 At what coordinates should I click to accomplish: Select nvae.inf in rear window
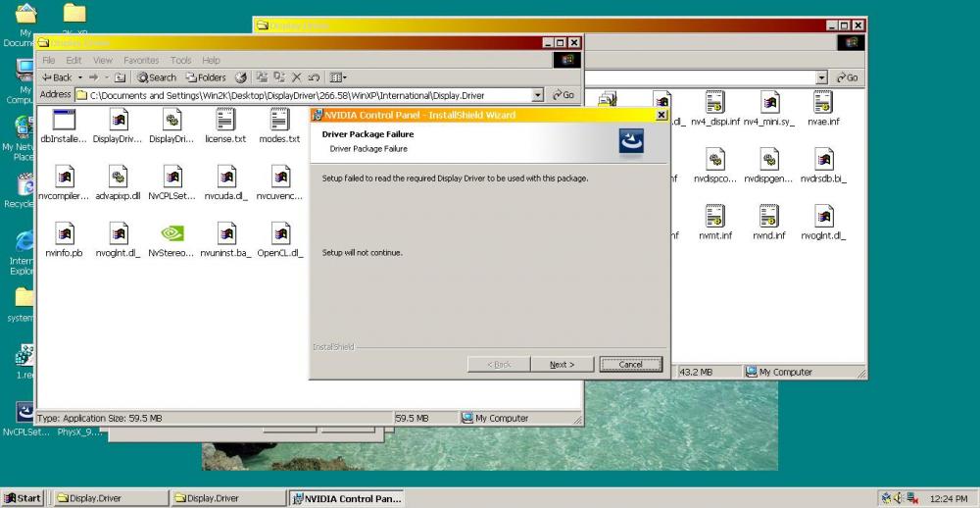(823, 109)
